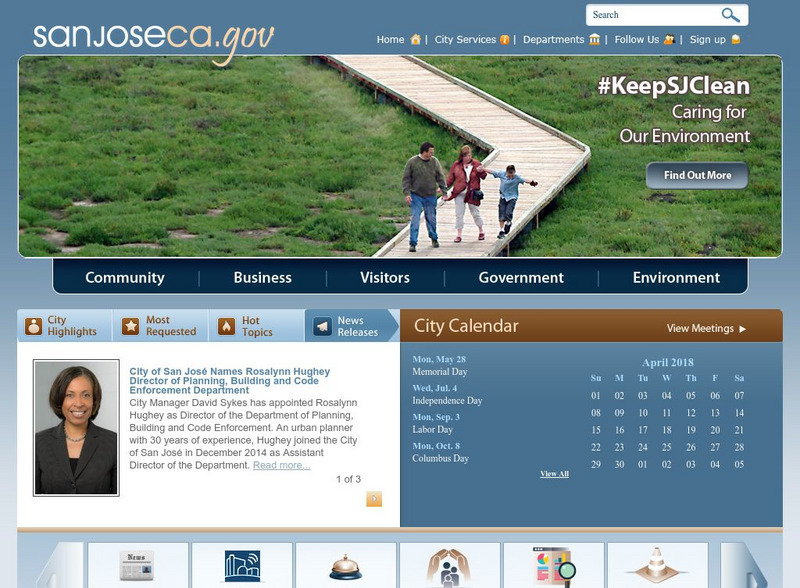Select Labor Day Mon, Sep. 3 event
The width and height of the screenshot is (800, 588).
coord(436,423)
